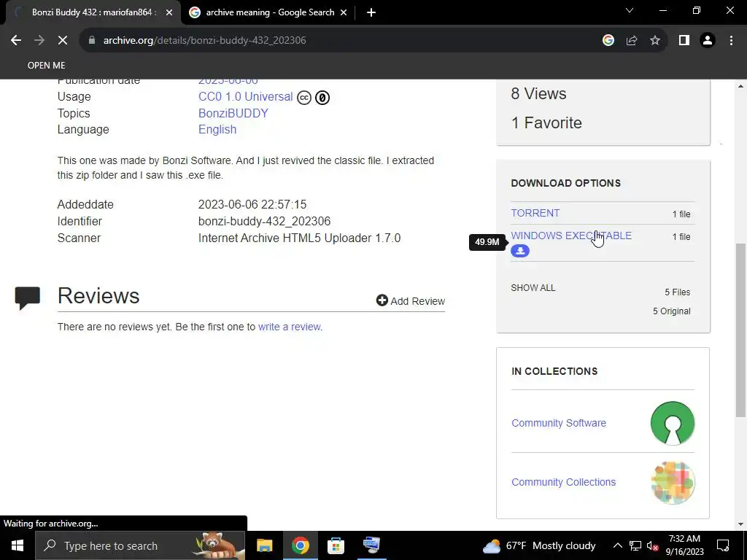Open the OPEN ME bookmark
The image size is (747, 560).
pos(46,65)
